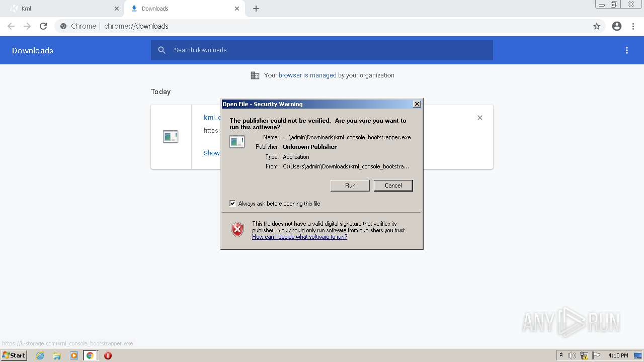Viewport: 644px width, 362px height.
Task: Open the krnl downloaded file name link
Action: click(x=212, y=117)
